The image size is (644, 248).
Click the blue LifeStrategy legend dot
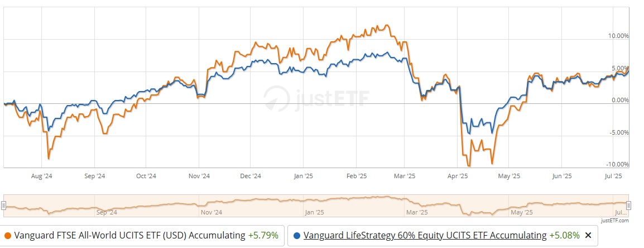(x=297, y=236)
